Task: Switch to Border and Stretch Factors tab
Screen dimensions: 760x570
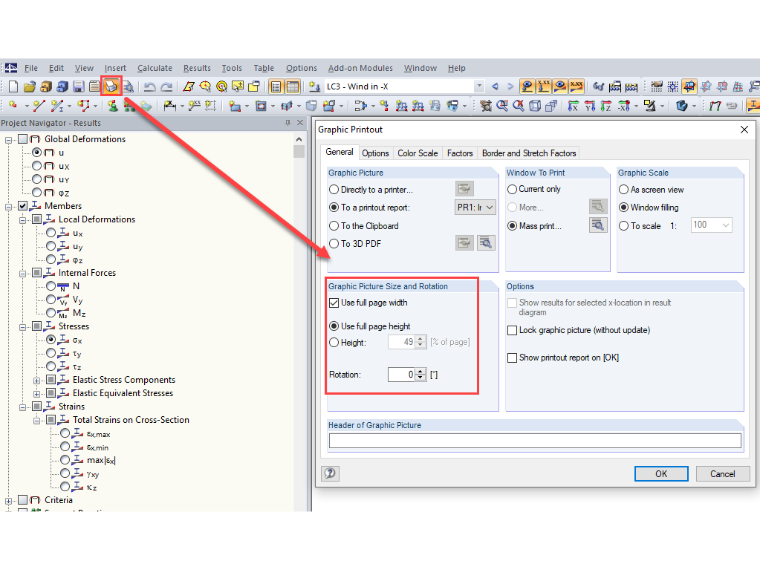Action: (x=529, y=153)
